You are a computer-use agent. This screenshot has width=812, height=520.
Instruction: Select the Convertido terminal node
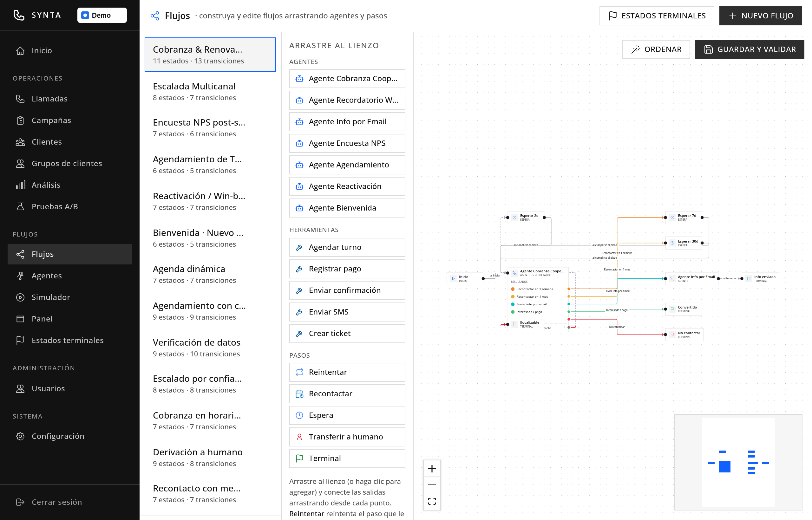(684, 309)
